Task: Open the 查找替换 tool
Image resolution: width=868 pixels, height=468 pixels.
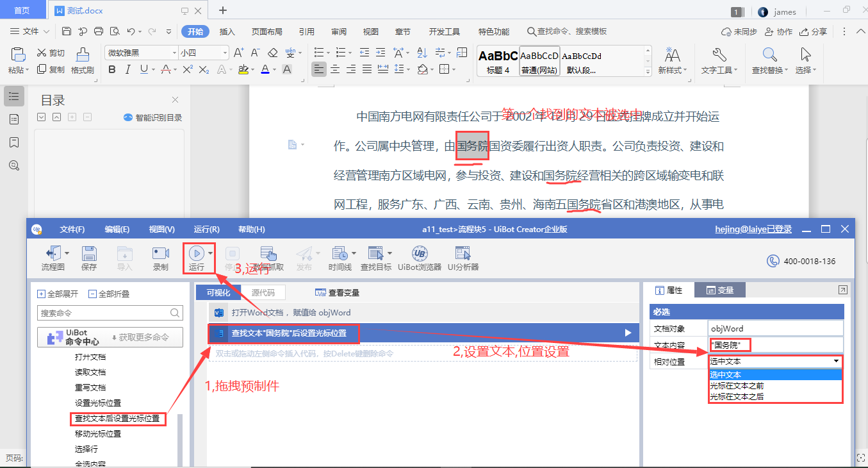Action: [770, 62]
